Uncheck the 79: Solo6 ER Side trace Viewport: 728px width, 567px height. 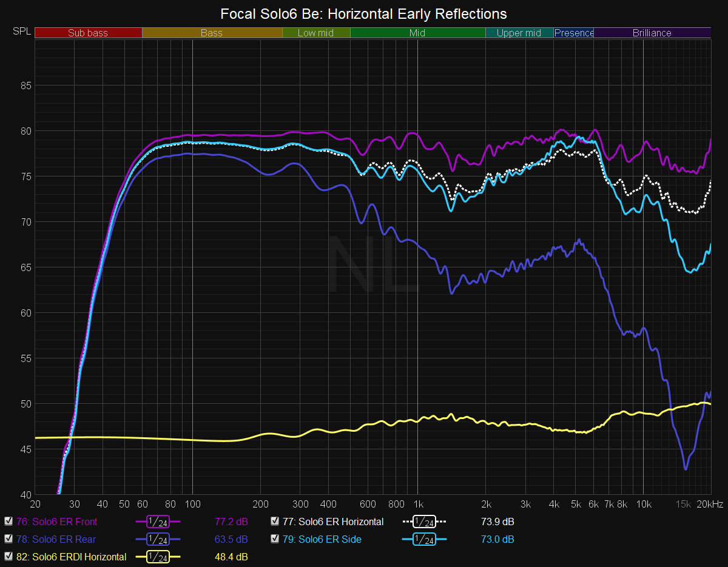pos(275,539)
